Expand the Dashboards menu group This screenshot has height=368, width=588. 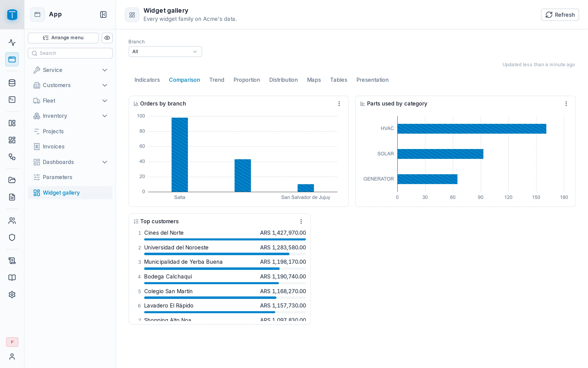tap(70, 162)
